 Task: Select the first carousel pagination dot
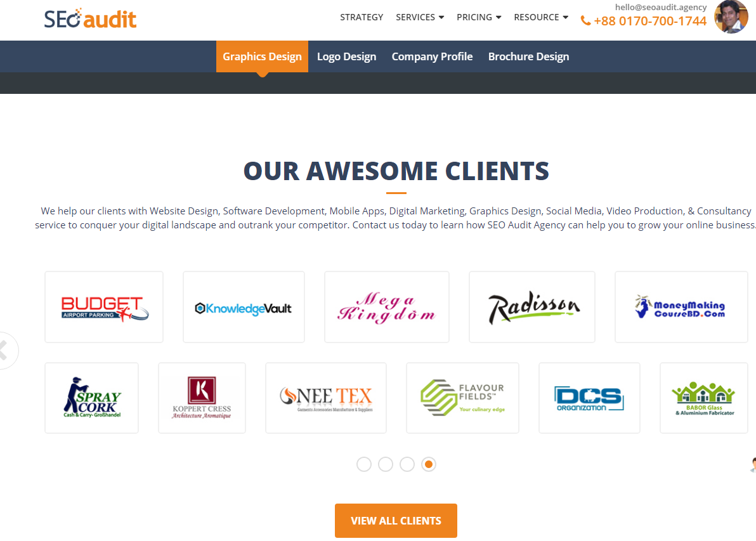pos(364,464)
